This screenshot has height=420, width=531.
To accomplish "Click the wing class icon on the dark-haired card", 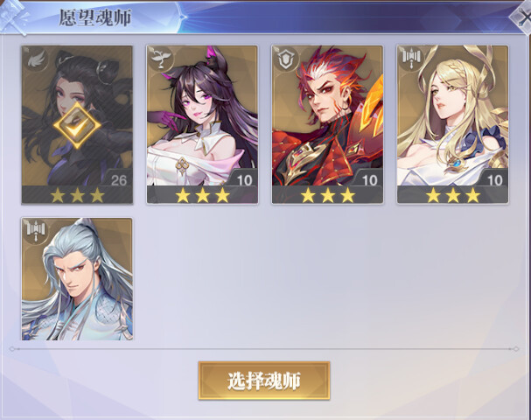I will tap(36, 59).
